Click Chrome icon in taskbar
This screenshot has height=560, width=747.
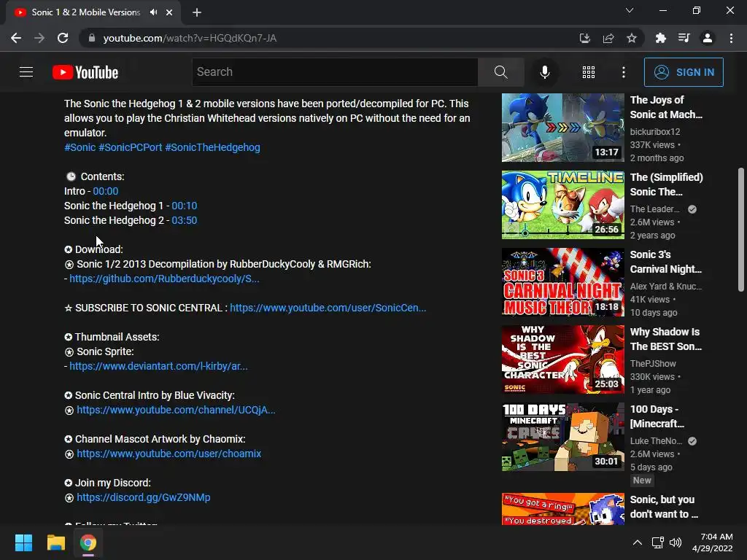(88, 542)
